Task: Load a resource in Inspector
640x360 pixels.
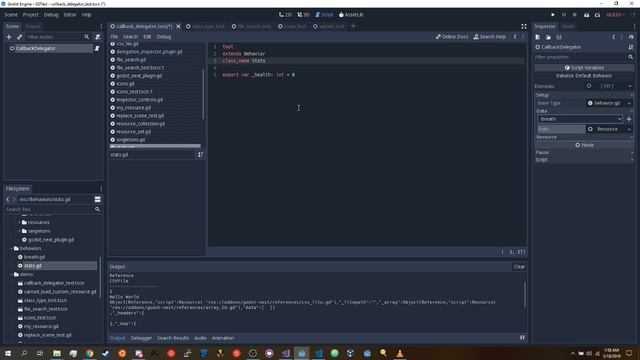Action: pyautogui.click(x=548, y=37)
